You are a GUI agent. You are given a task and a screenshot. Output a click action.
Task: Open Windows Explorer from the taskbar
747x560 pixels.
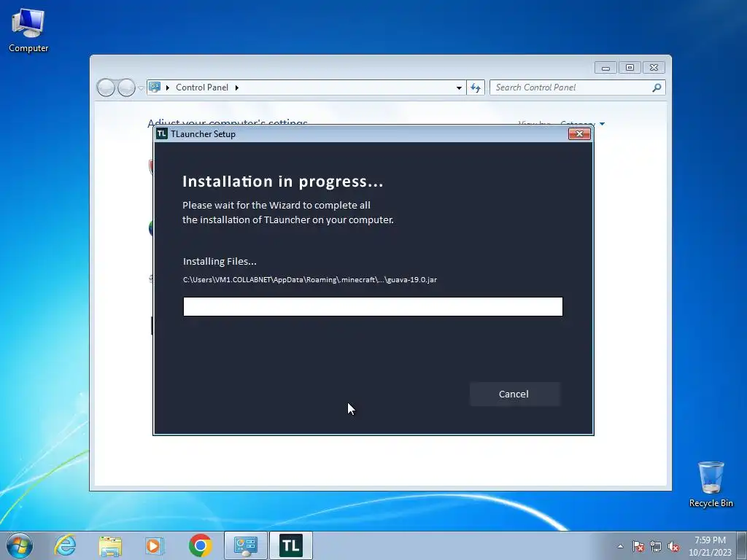110,545
